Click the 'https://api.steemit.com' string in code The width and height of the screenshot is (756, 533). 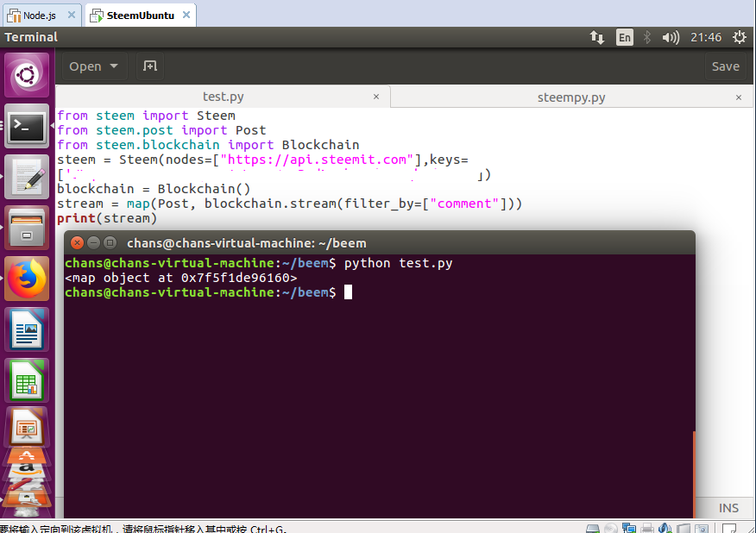317,160
